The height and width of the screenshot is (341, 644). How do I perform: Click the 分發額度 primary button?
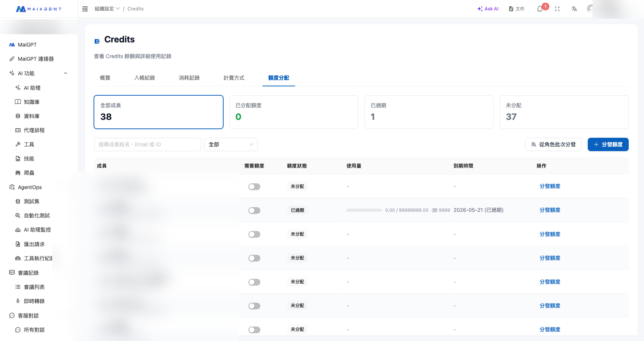pos(608,144)
